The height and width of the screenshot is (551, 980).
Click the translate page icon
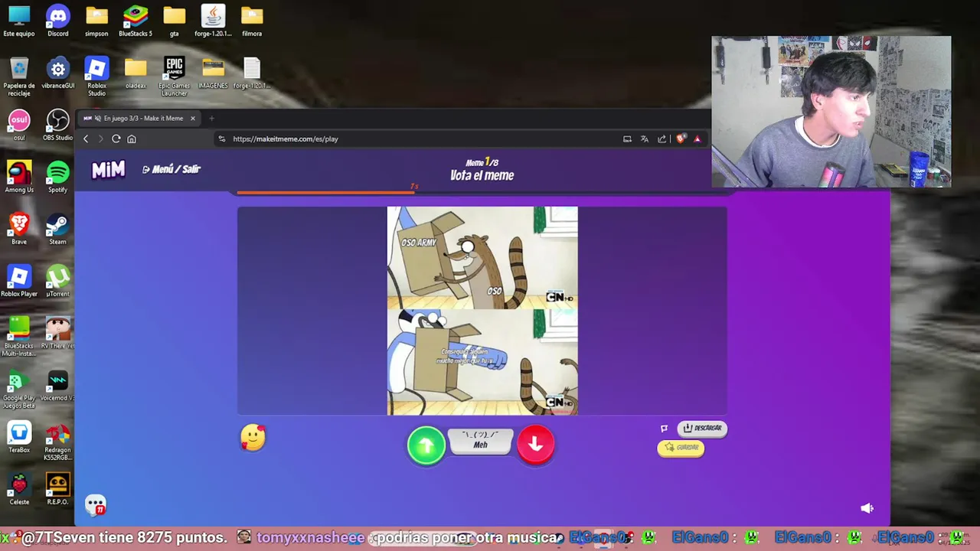[645, 139]
